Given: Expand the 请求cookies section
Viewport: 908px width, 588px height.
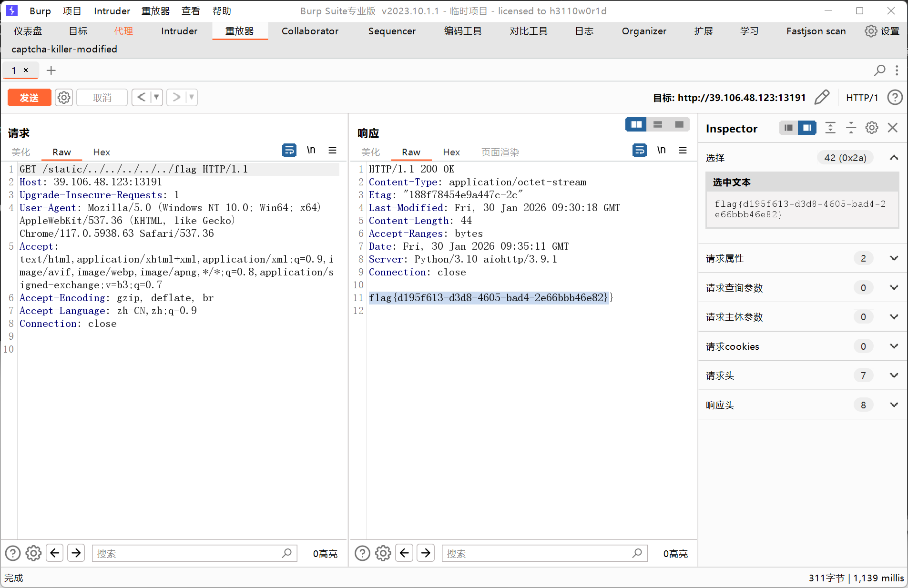Looking at the screenshot, I should pos(894,346).
